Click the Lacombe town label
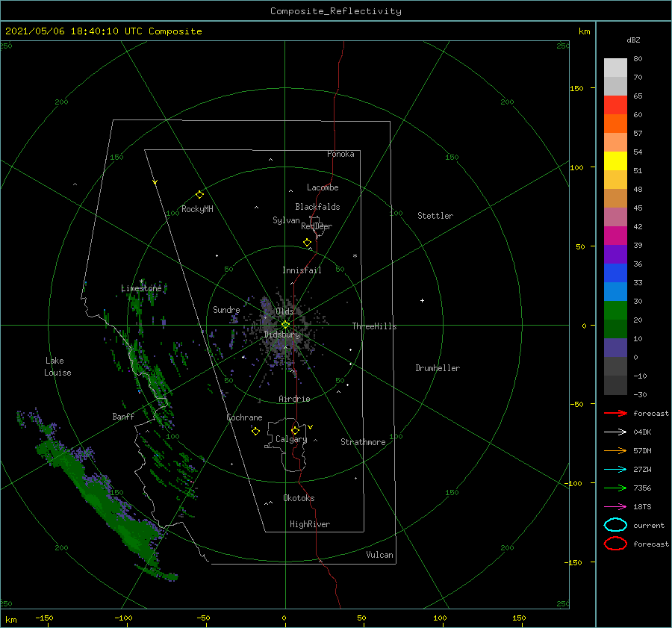The width and height of the screenshot is (672, 628). [x=323, y=187]
